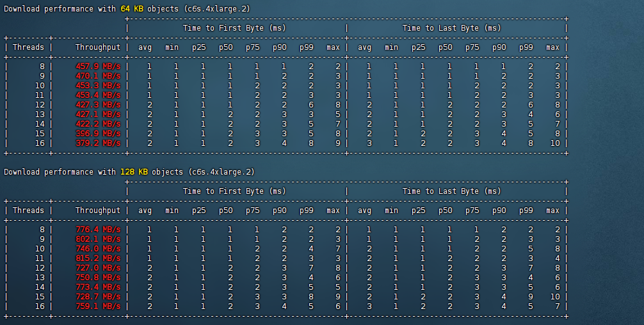Image resolution: width=644 pixels, height=325 pixels.
Task: Click Threads value 16 in the 64 KB table
Action: 40,143
